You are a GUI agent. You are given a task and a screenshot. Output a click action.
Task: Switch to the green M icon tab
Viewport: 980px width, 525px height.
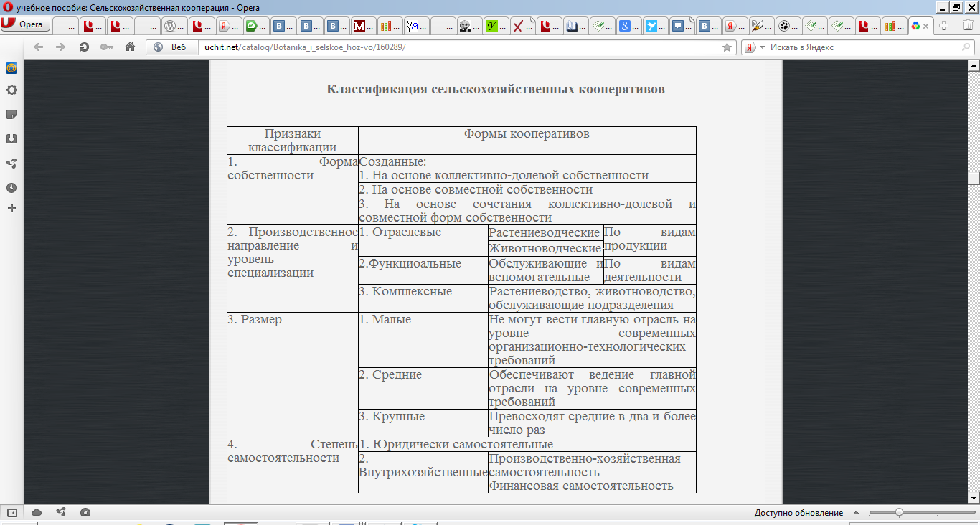(x=256, y=26)
